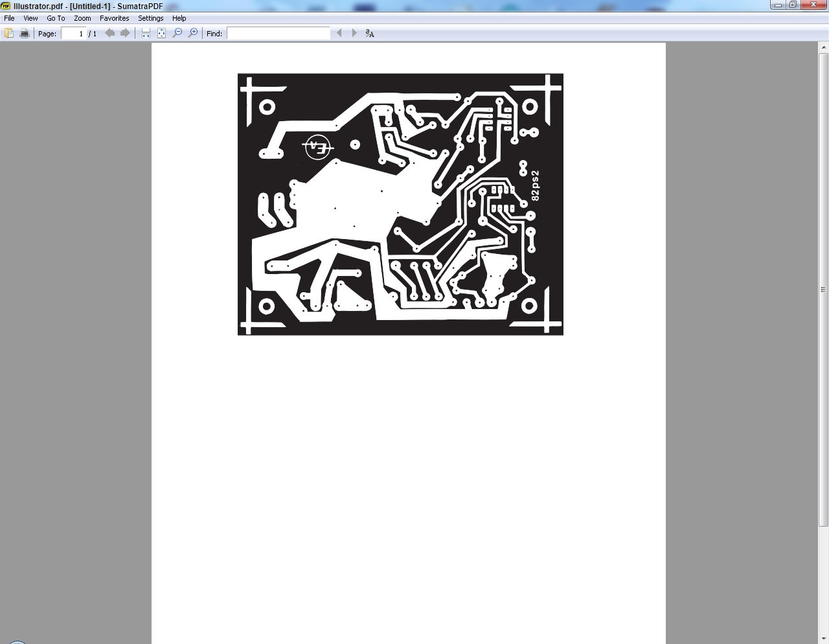Print the document via the printer icon
The width and height of the screenshot is (829, 644).
click(x=25, y=33)
